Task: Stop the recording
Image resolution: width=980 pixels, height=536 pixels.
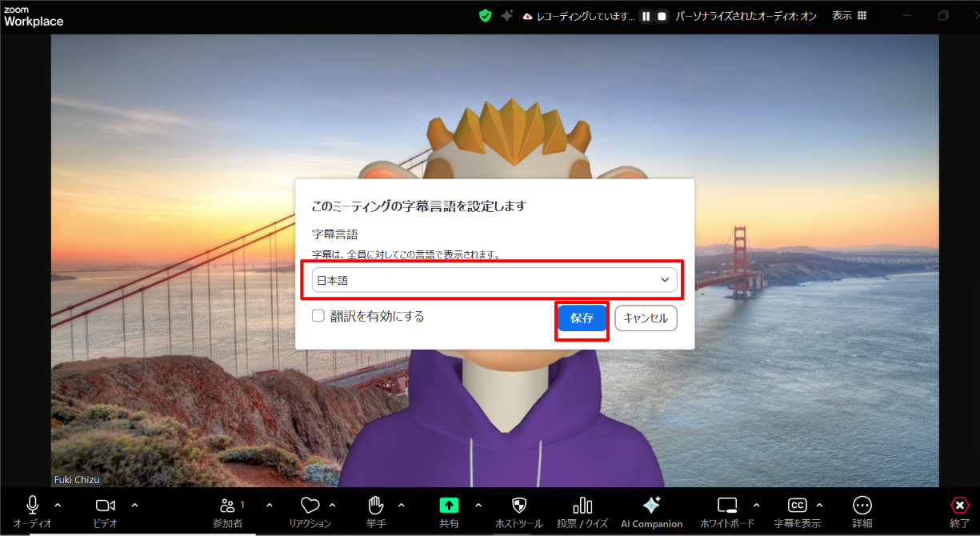Action: click(x=662, y=16)
